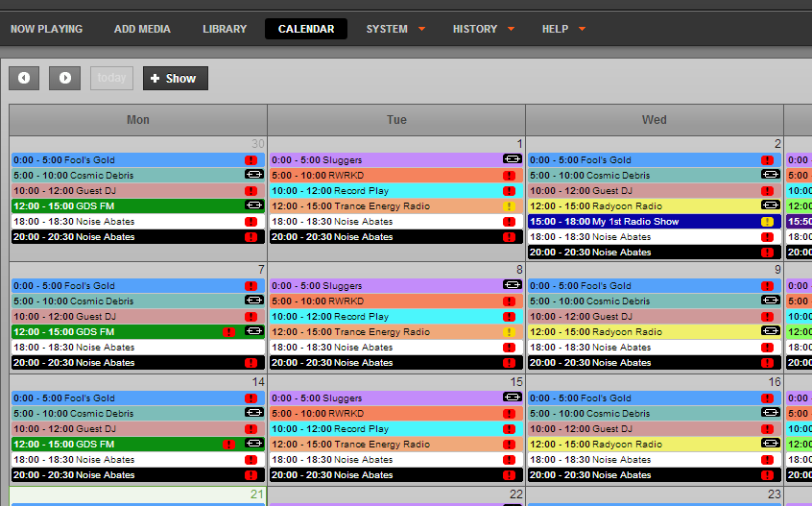Click the today button

point(112,78)
